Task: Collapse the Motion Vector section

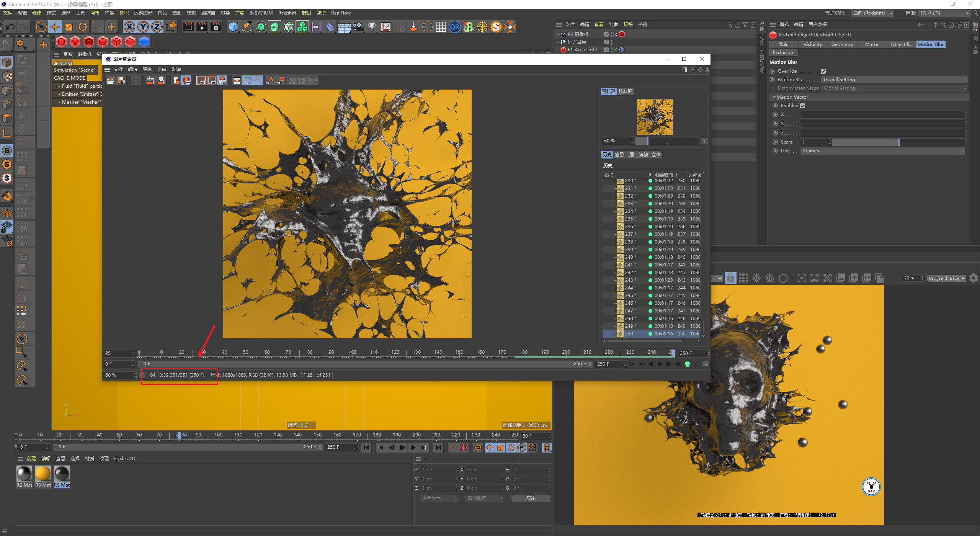Action: (x=774, y=97)
